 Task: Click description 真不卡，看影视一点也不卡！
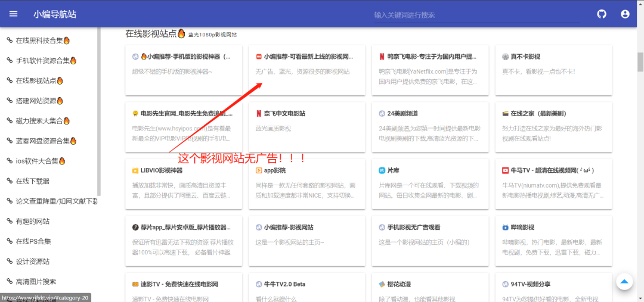click(538, 71)
